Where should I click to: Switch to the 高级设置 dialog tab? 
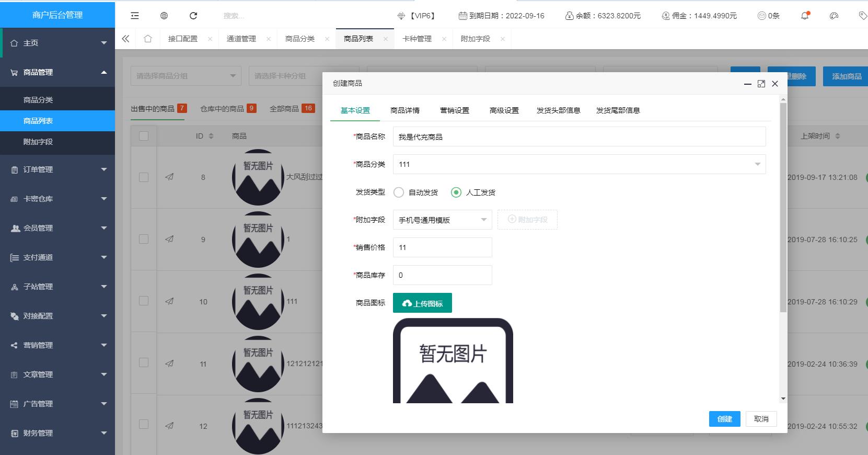[504, 110]
